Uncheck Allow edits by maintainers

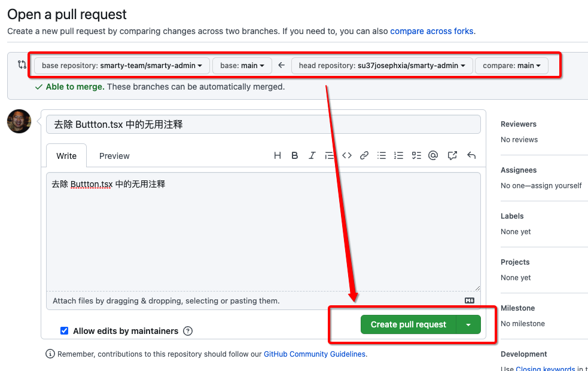click(65, 331)
